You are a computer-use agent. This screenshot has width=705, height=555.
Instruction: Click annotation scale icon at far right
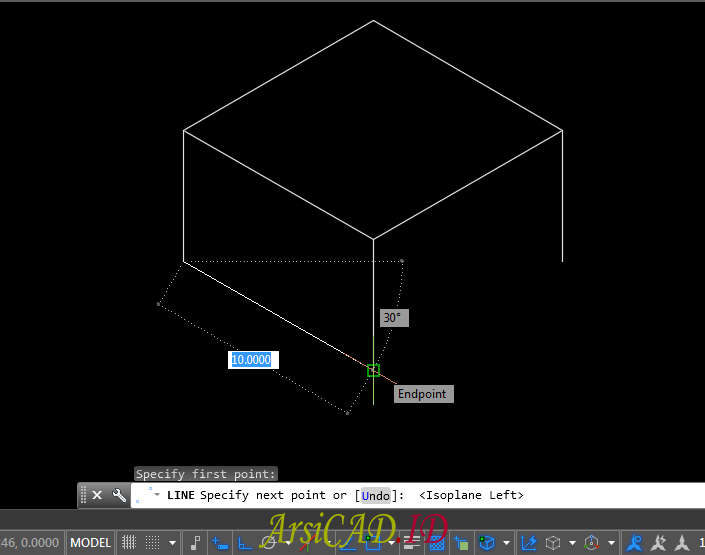[x=682, y=543]
